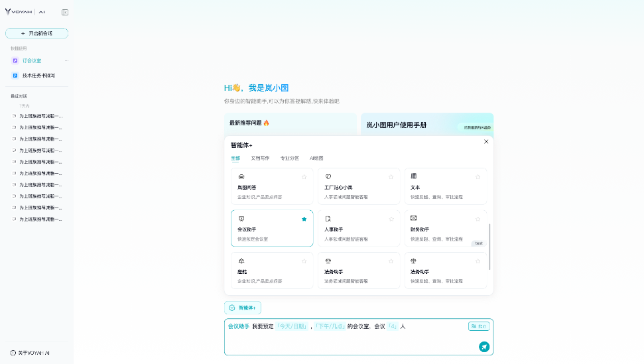644x364 pixels.
Task: Favorite the 岚图问答 agent star
Action: (x=304, y=177)
